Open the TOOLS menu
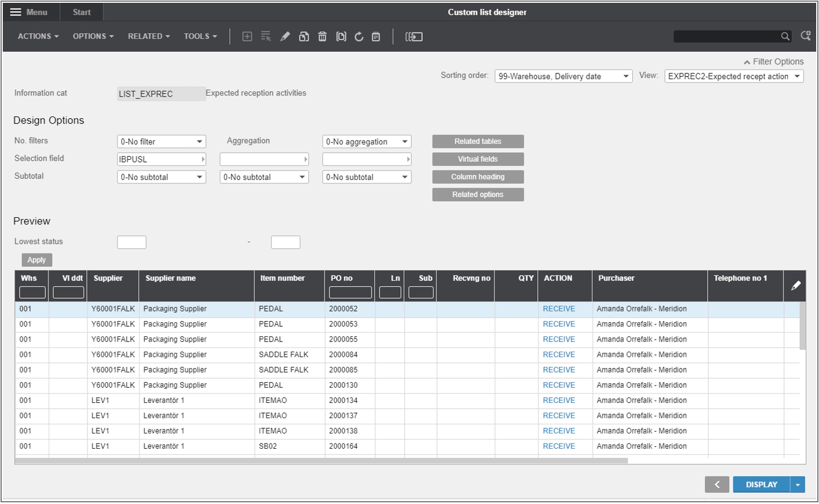Image resolution: width=819 pixels, height=504 pixels. [200, 36]
